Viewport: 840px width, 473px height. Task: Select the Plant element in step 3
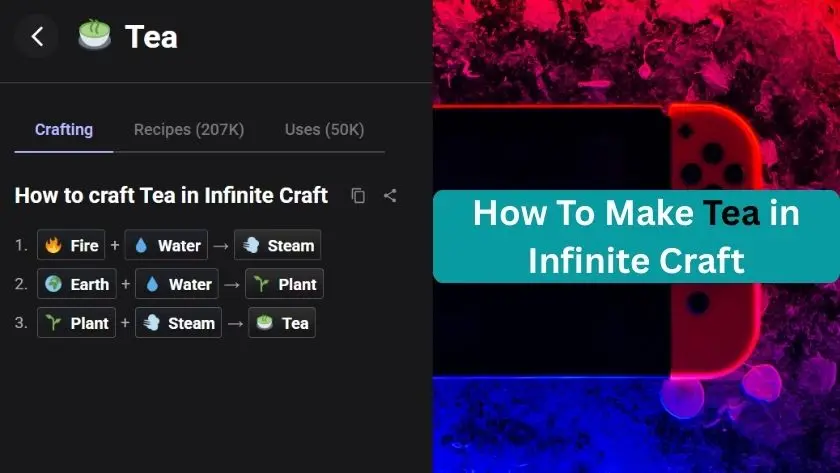[x=77, y=322]
